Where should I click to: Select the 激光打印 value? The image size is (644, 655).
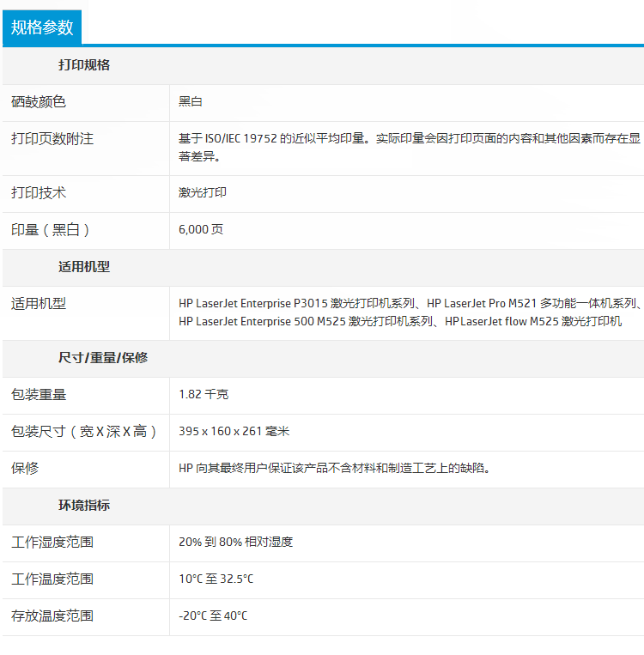[203, 192]
